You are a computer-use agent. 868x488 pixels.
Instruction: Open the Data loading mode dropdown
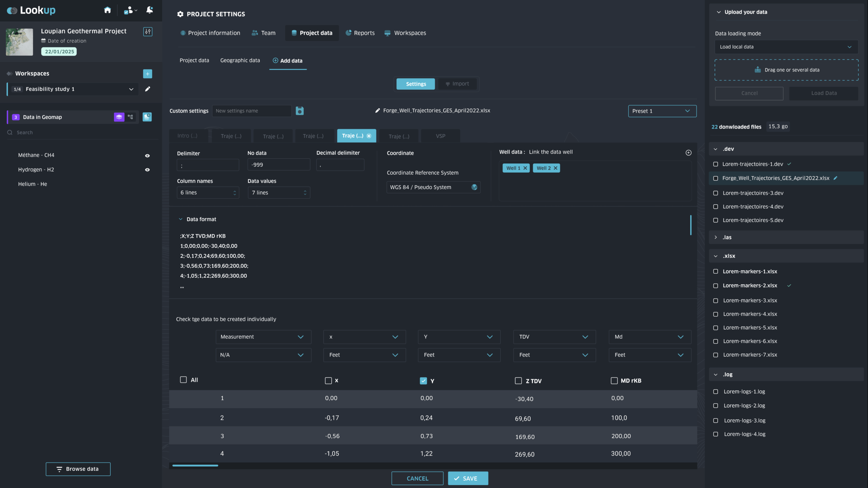click(786, 47)
